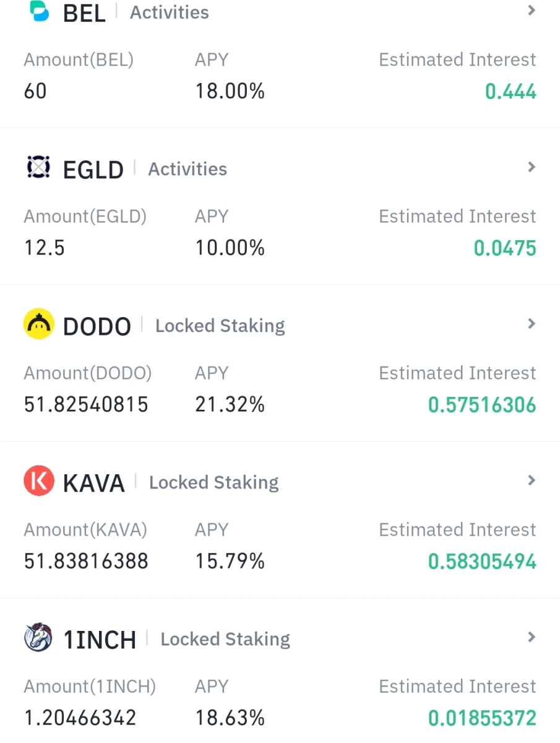The width and height of the screenshot is (560, 743).
Task: Select the BEL coin name
Action: tap(84, 13)
